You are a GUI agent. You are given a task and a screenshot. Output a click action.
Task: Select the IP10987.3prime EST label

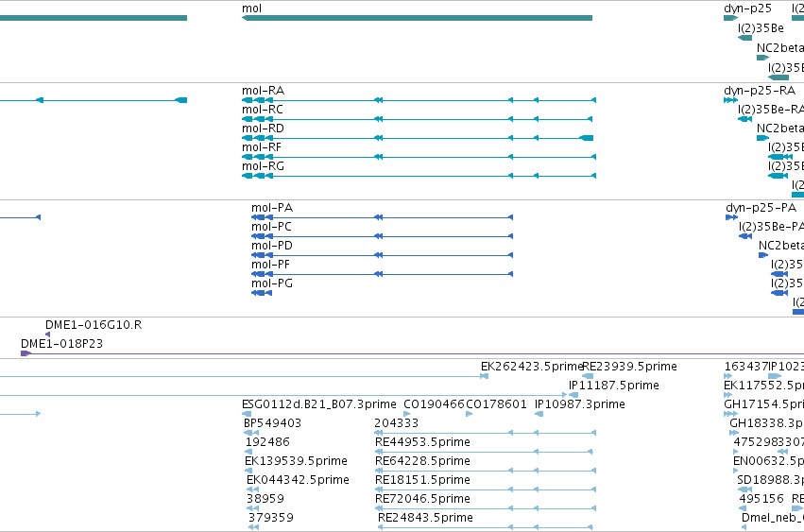(580, 404)
